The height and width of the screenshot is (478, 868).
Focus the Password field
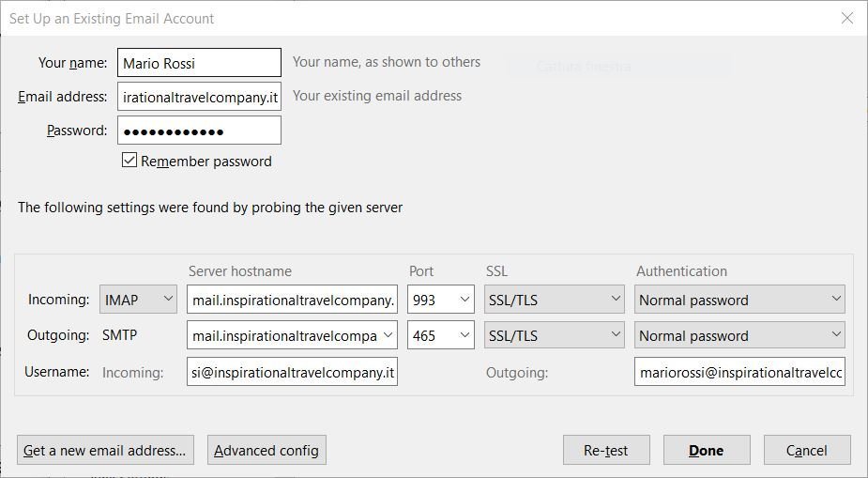tap(199, 131)
